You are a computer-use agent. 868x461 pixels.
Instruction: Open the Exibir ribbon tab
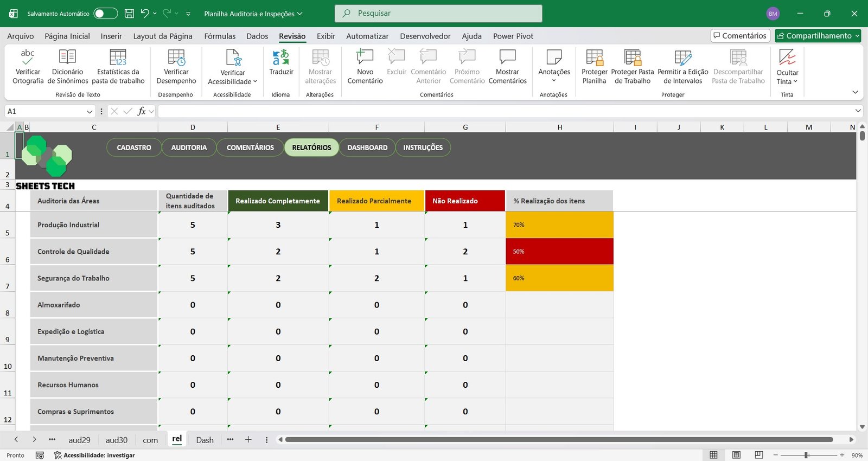tap(326, 36)
